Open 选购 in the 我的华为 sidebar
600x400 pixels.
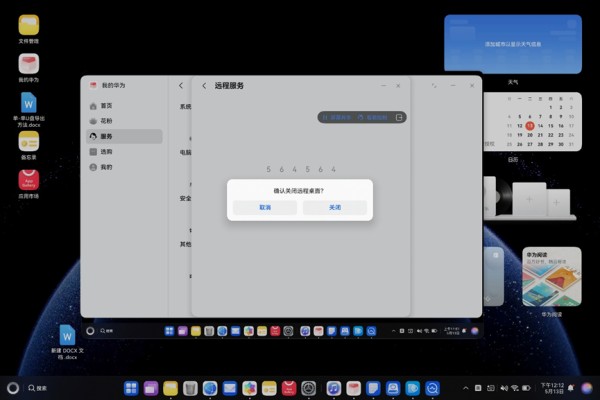click(124, 152)
